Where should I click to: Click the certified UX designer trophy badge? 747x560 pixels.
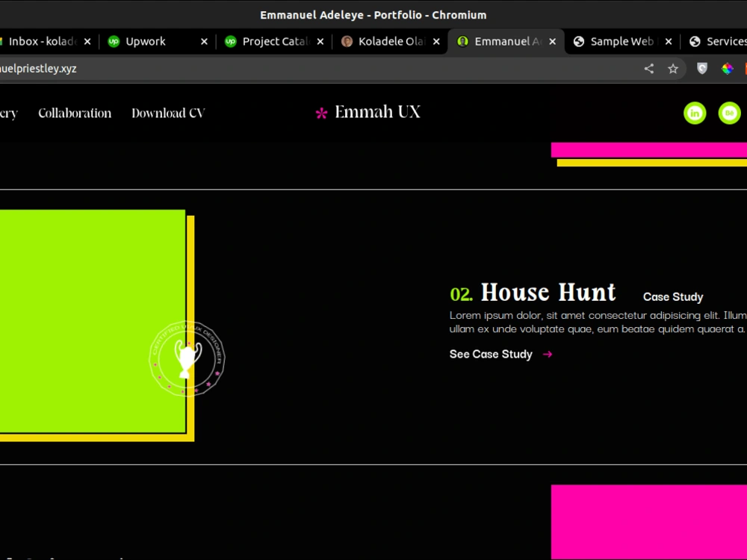[187, 358]
